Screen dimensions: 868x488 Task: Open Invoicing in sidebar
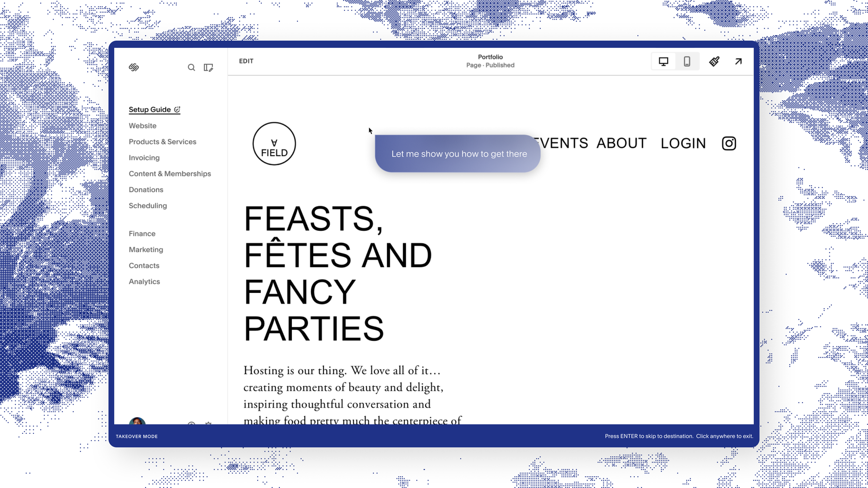coord(144,158)
